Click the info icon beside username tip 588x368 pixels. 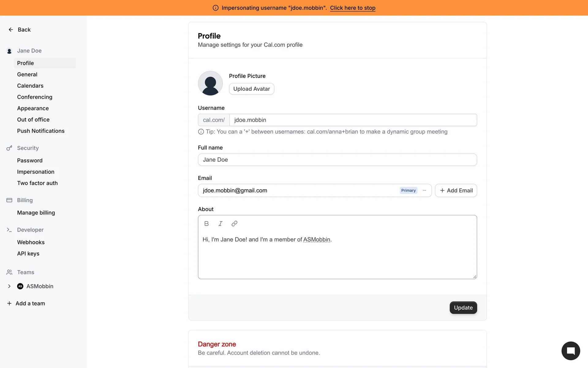(x=201, y=132)
